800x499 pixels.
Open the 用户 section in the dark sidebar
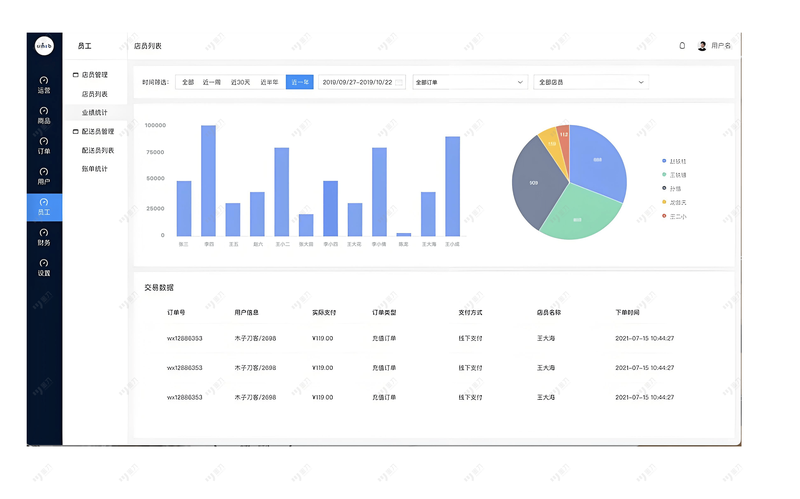[44, 177]
